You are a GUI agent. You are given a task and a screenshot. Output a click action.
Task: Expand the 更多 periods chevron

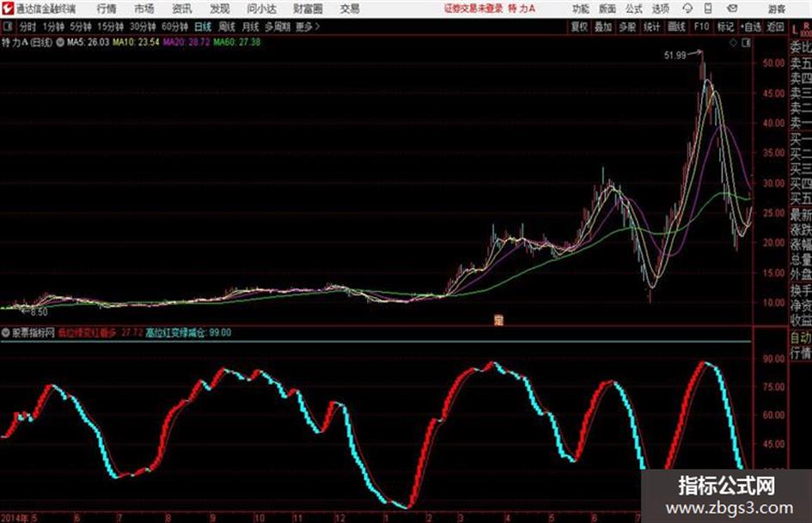(x=308, y=27)
